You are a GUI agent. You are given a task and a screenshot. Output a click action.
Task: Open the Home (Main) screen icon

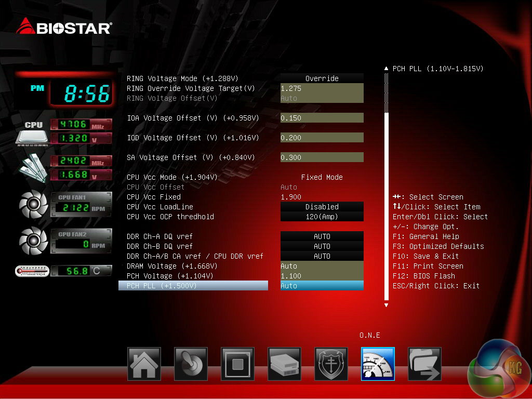pos(144,364)
